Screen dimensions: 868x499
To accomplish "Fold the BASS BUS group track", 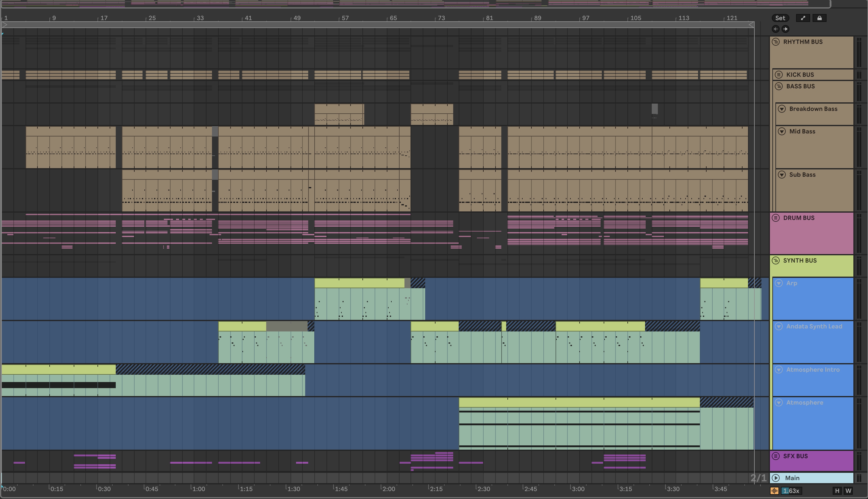I will [778, 87].
